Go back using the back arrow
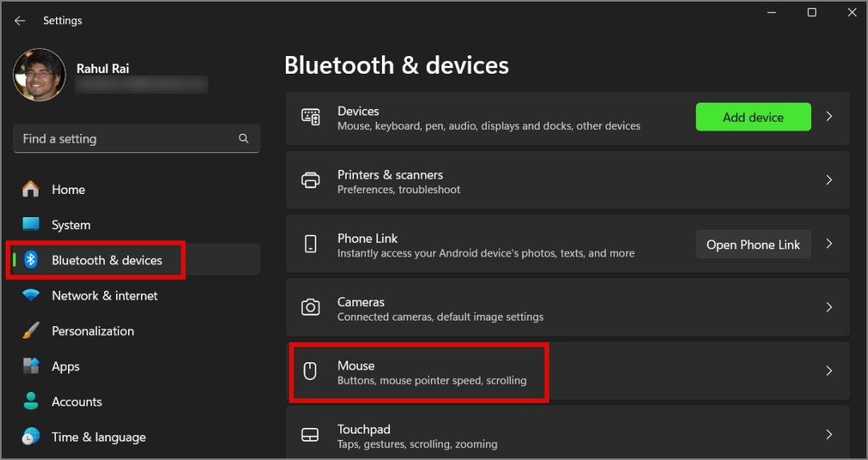This screenshot has width=868, height=460. (x=19, y=21)
